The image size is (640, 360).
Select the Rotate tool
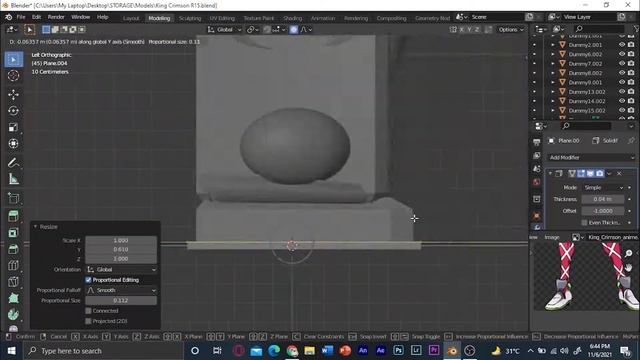[13, 111]
